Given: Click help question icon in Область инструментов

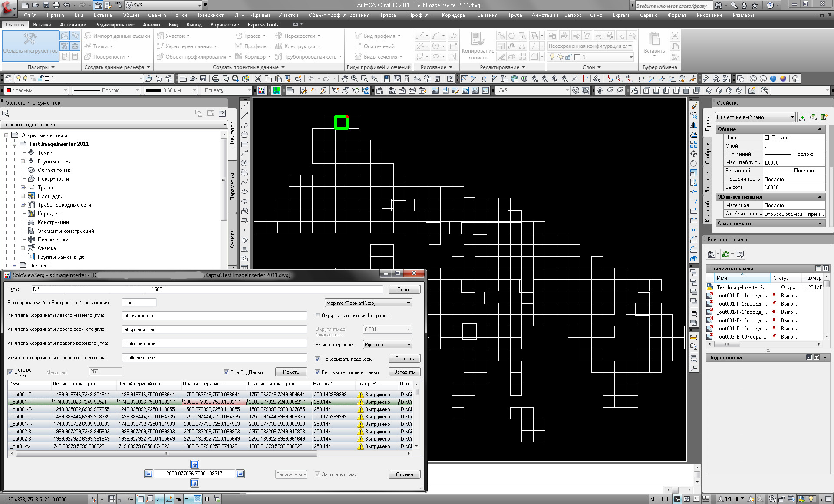Looking at the screenshot, I should 222,113.
